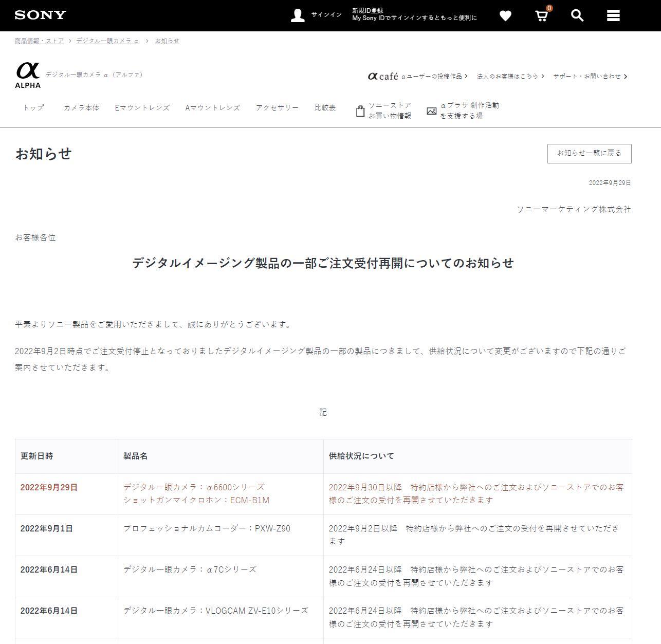Open Sony Store shopping info
Viewport: 661px width, 644px height.
[384, 111]
